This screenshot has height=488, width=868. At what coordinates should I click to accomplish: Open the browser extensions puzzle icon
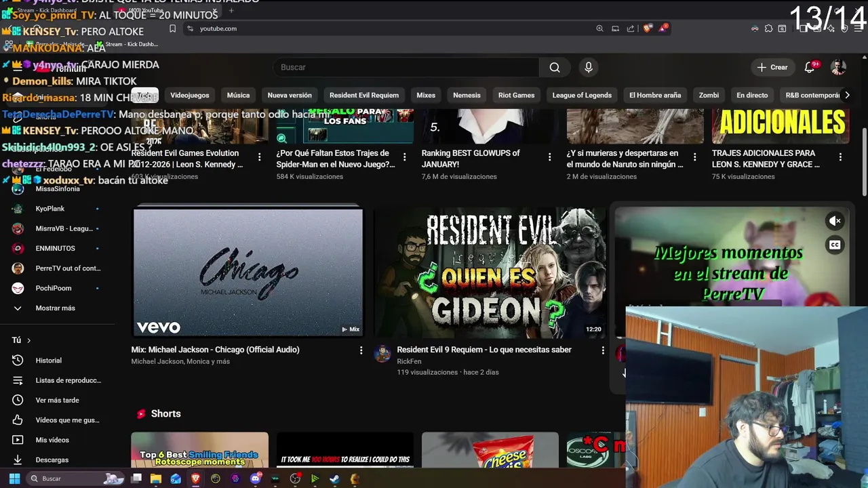(768, 28)
